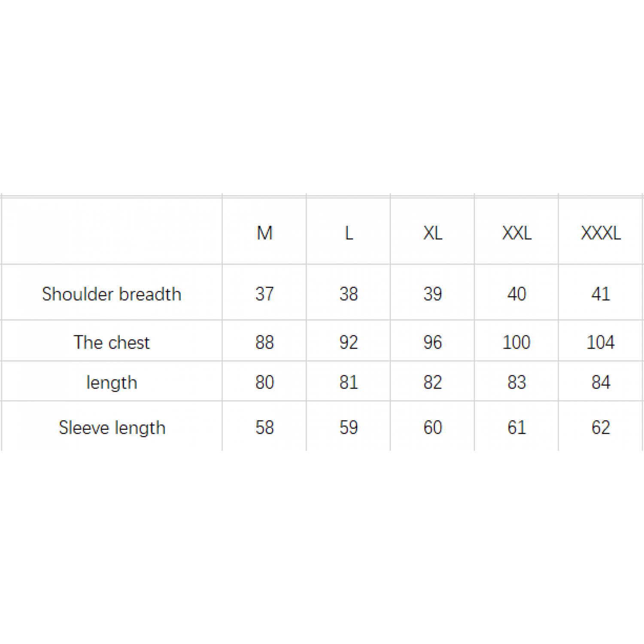Image resolution: width=644 pixels, height=644 pixels.
Task: Click the XL size column header
Action: pyautogui.click(x=432, y=233)
